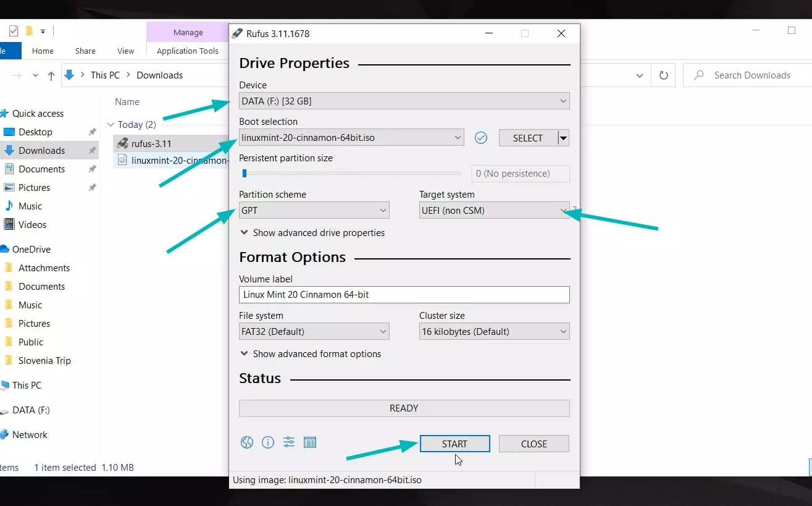
Task: Click the START button in Rufus
Action: click(454, 444)
